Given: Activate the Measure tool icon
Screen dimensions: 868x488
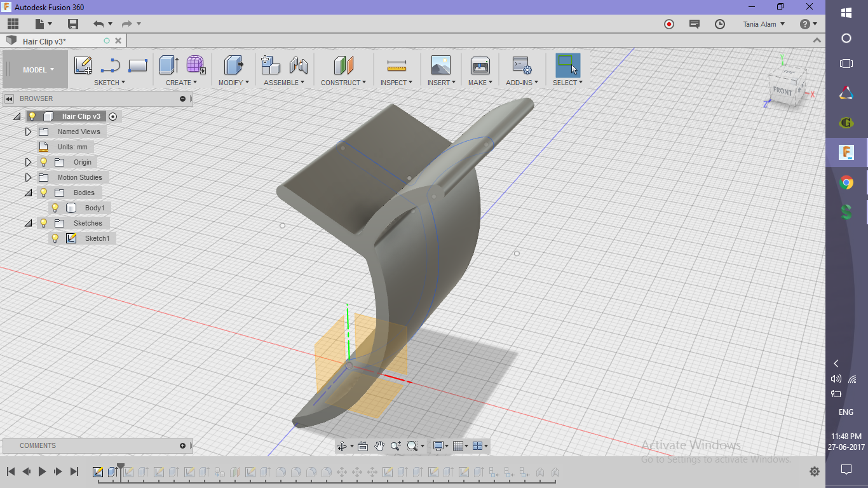Looking at the screenshot, I should [397, 65].
